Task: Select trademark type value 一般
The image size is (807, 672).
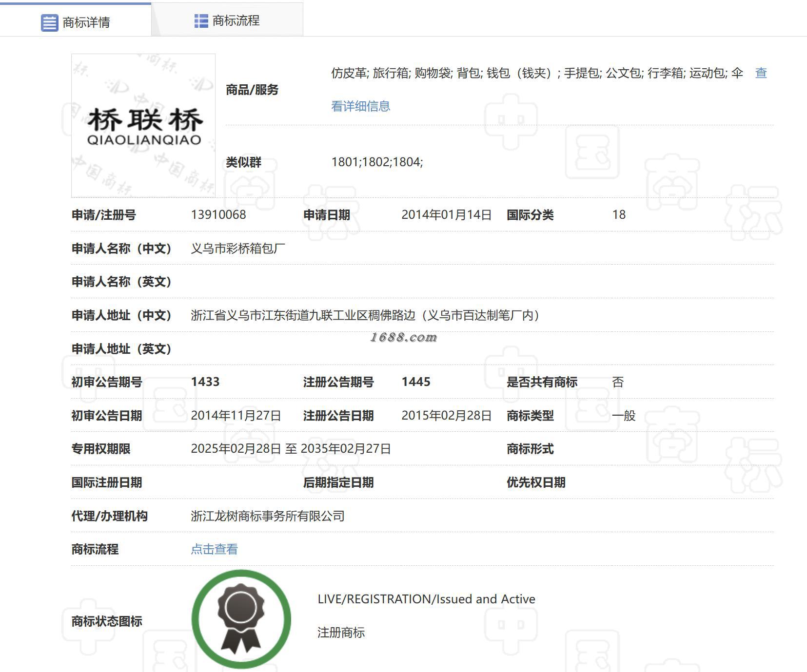Action: point(624,416)
